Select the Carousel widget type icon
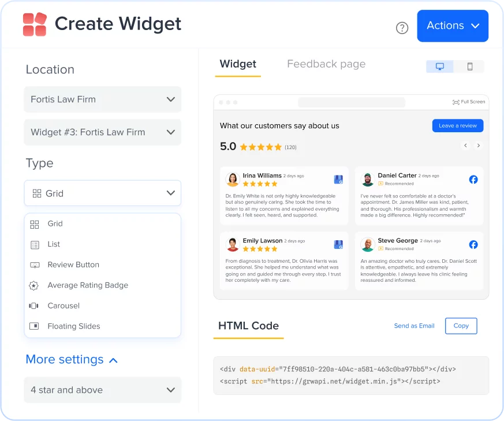This screenshot has height=421, width=504. pos(34,305)
